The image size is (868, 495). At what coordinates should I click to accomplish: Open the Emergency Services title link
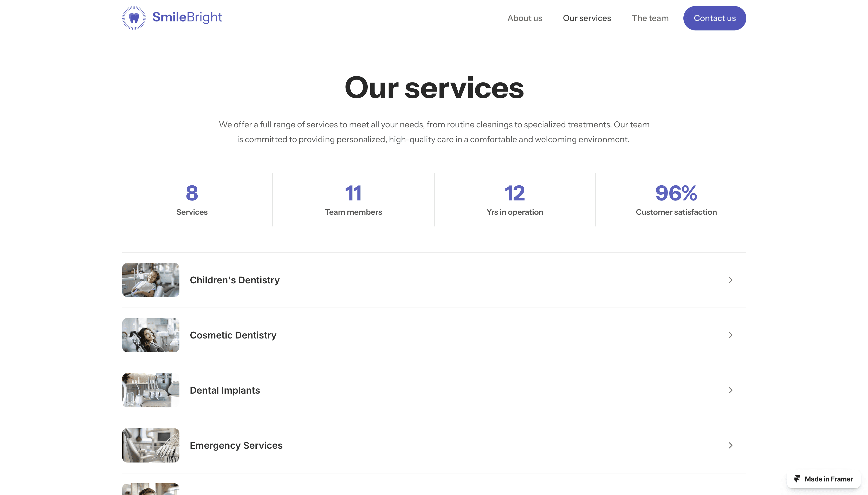pos(236,445)
